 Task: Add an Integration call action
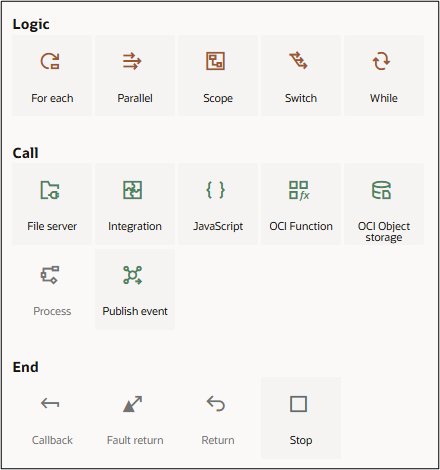point(135,204)
